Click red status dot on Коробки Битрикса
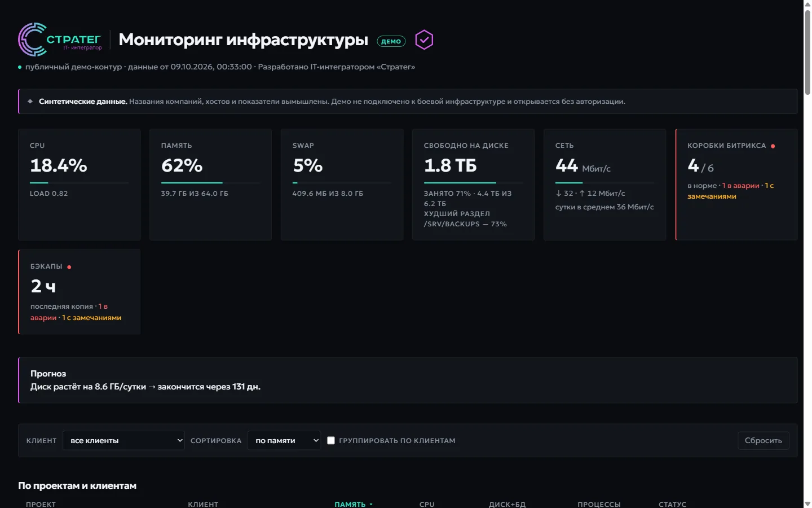The height and width of the screenshot is (508, 812). pos(773,146)
